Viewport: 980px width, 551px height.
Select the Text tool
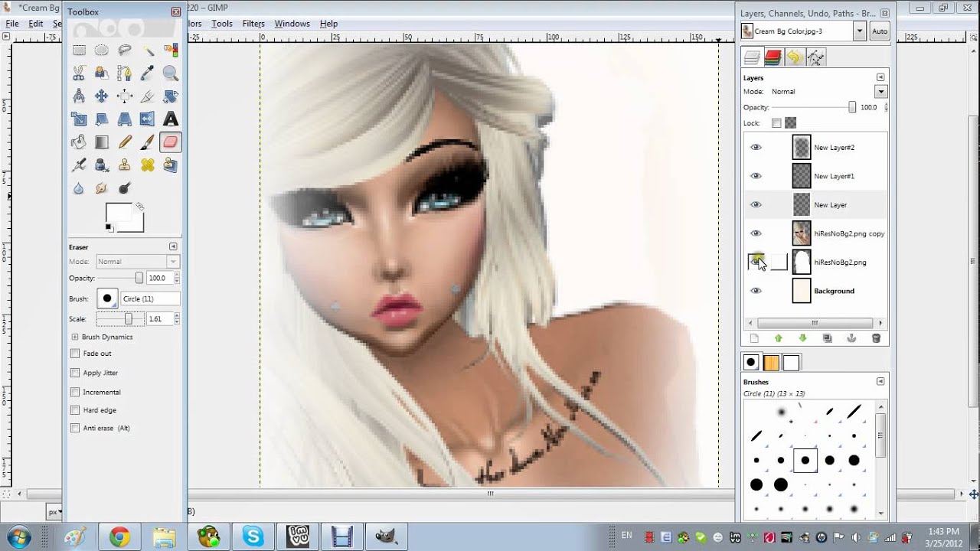[x=171, y=119]
